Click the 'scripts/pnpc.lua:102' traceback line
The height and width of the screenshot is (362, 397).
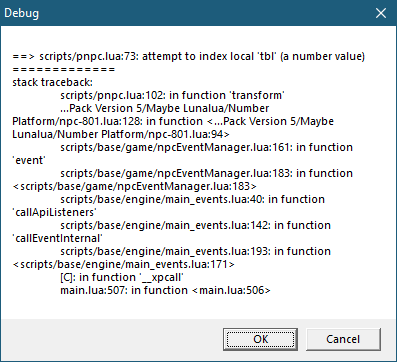172,95
